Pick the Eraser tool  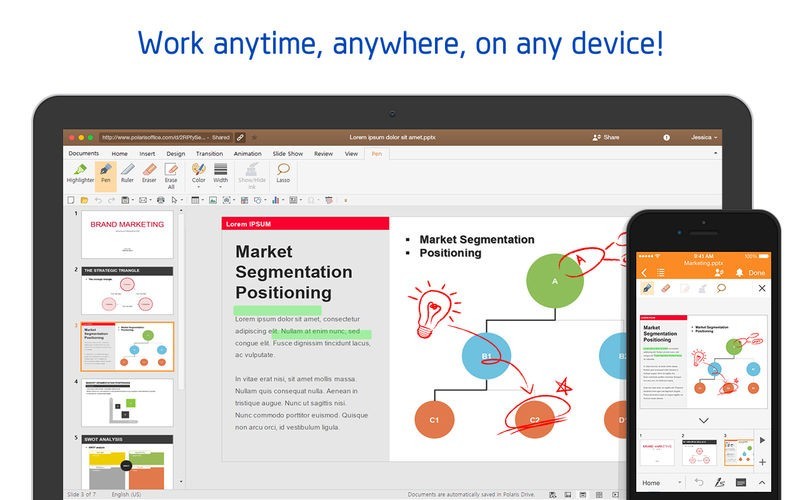(x=149, y=173)
